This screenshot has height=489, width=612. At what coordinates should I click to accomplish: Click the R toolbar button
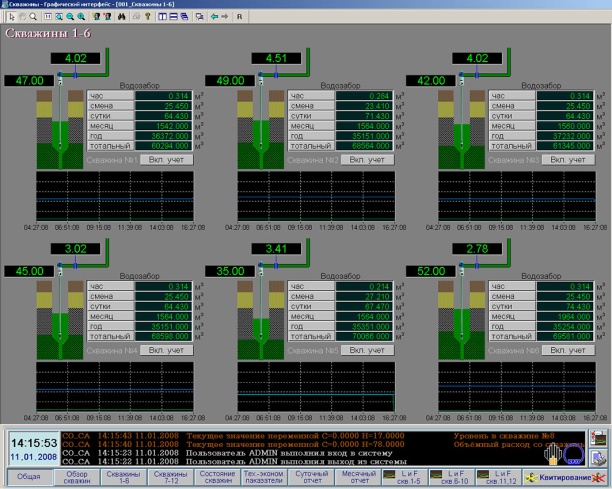click(x=238, y=18)
